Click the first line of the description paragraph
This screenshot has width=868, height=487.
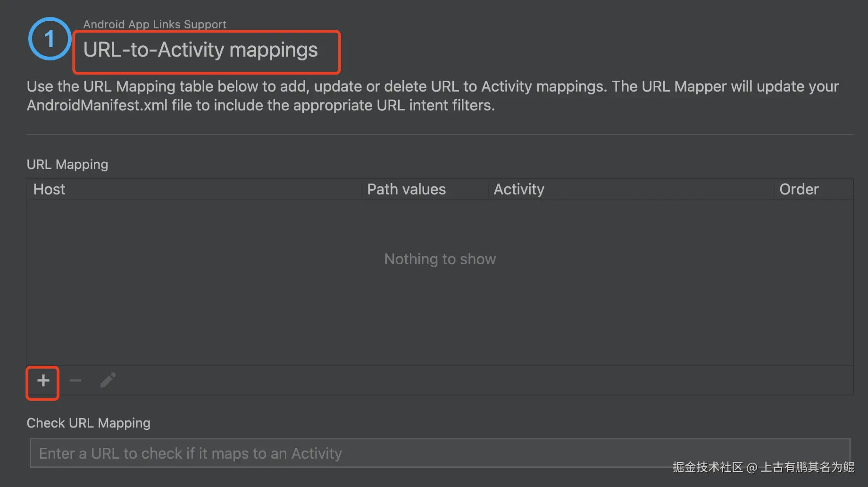click(x=433, y=87)
